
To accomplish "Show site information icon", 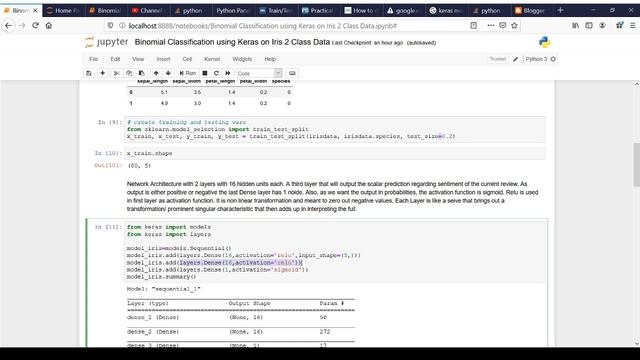I will click(122, 25).
